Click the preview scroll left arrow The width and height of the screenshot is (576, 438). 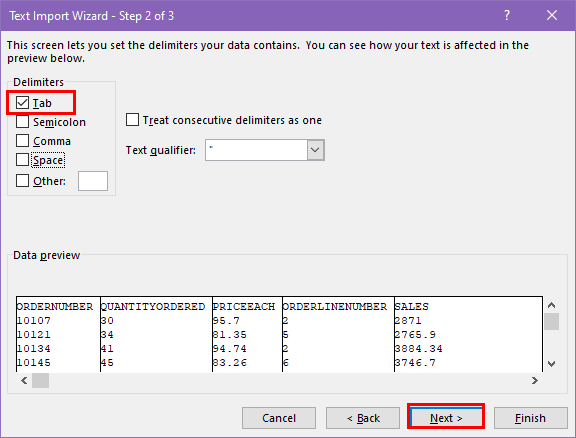click(24, 380)
